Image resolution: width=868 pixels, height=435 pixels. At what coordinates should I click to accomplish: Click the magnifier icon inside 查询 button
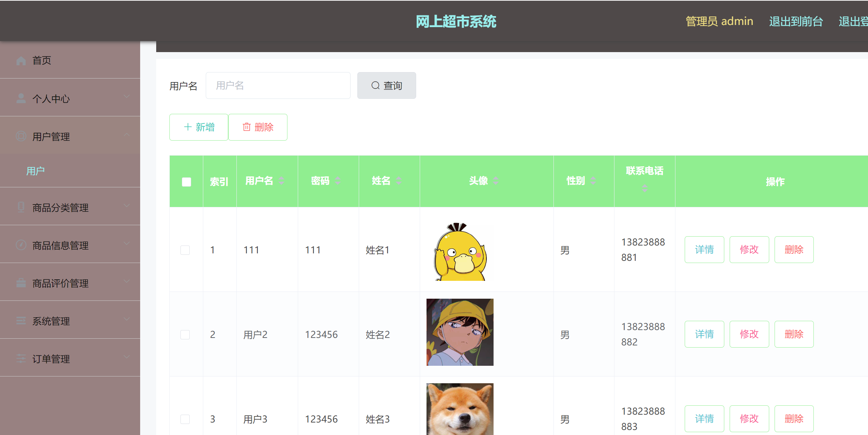point(375,85)
